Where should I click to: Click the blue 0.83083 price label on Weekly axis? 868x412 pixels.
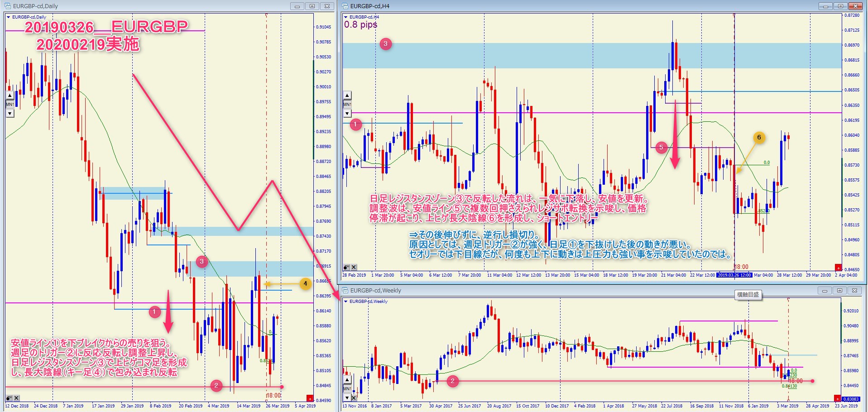click(x=850, y=399)
